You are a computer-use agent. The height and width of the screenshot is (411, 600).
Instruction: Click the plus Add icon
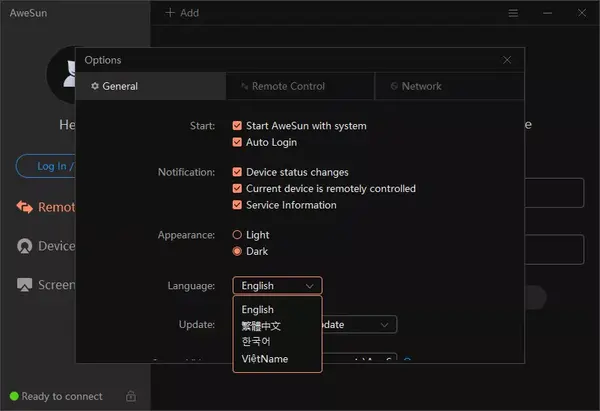coord(170,13)
